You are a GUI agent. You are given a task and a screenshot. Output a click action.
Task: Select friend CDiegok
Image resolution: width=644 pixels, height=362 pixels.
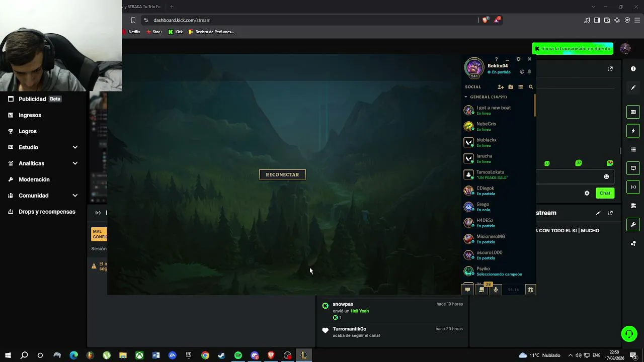click(498, 191)
